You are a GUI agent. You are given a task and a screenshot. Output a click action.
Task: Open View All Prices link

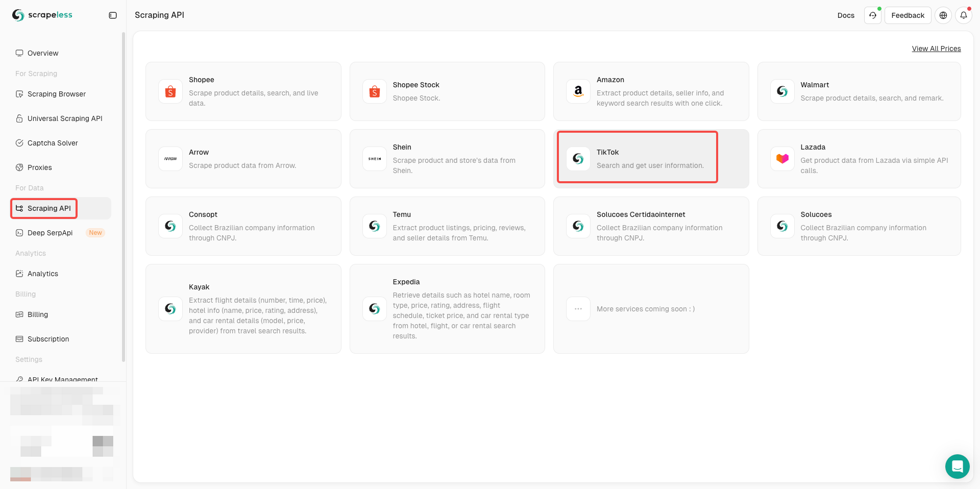point(936,48)
